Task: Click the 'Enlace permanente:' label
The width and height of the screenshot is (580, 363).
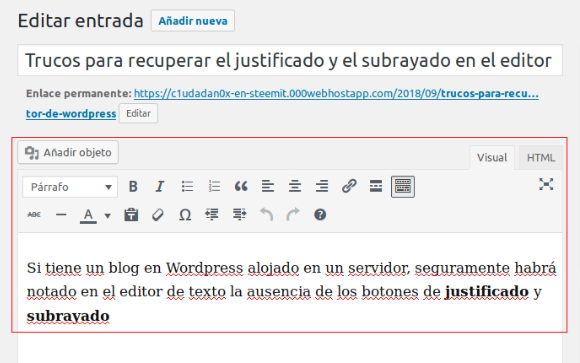Action: point(79,94)
